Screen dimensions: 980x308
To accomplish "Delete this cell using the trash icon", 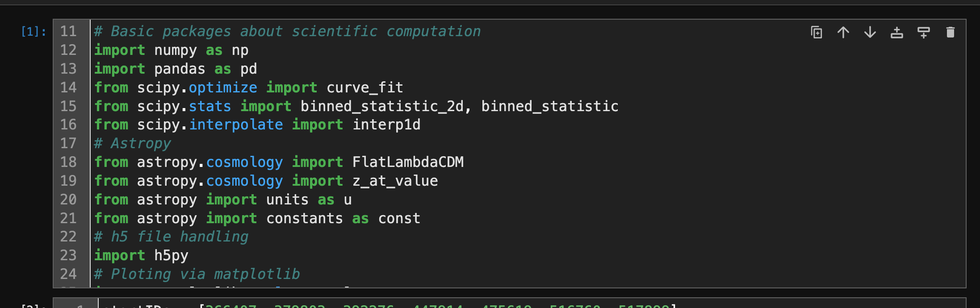I will tap(950, 32).
